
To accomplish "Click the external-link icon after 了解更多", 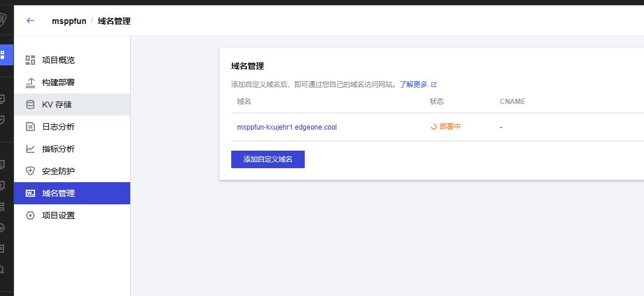I will point(434,85).
